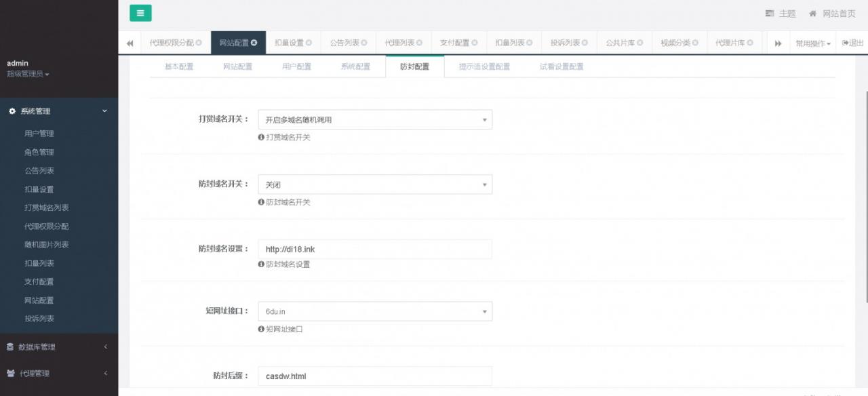Click the backward double-arrow tab scroll icon
This screenshot has width=868, height=396.
coord(130,42)
